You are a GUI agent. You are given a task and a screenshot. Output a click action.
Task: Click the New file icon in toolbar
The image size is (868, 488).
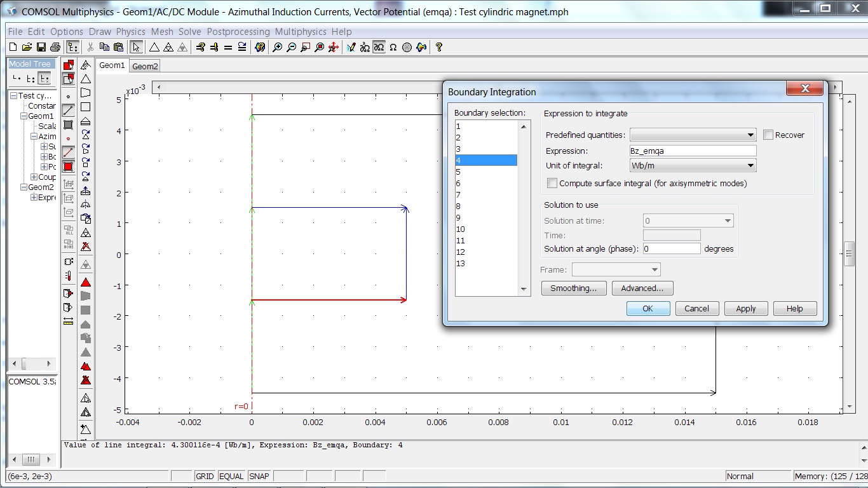tap(13, 47)
